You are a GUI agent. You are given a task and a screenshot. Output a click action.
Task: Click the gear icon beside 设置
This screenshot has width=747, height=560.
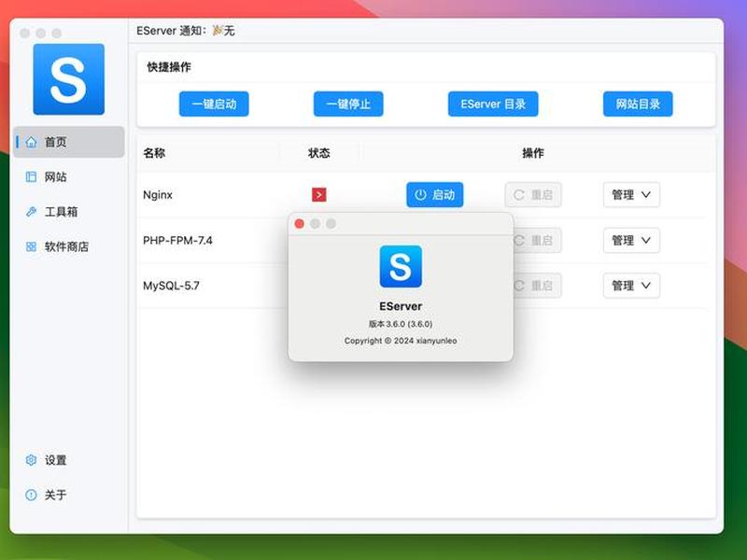tap(31, 460)
